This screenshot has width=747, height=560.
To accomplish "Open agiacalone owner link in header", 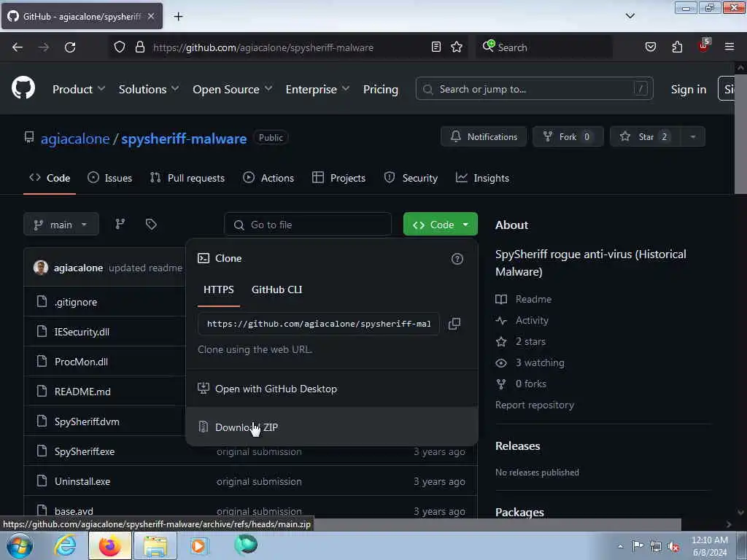I will tap(75, 139).
